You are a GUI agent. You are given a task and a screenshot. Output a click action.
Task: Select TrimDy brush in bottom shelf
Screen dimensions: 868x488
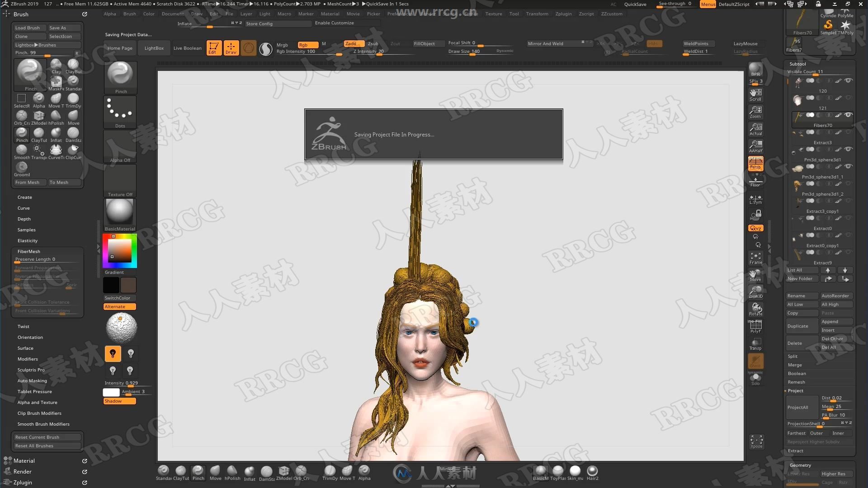point(330,473)
